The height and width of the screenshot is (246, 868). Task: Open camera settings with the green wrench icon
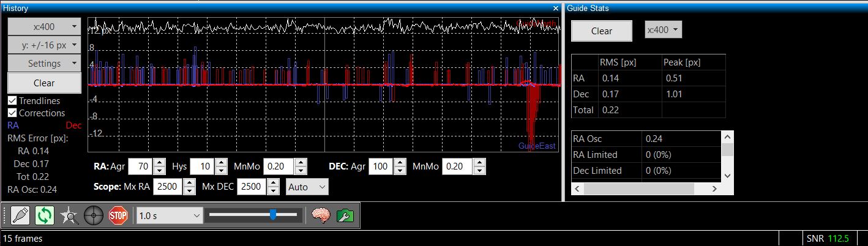point(345,215)
